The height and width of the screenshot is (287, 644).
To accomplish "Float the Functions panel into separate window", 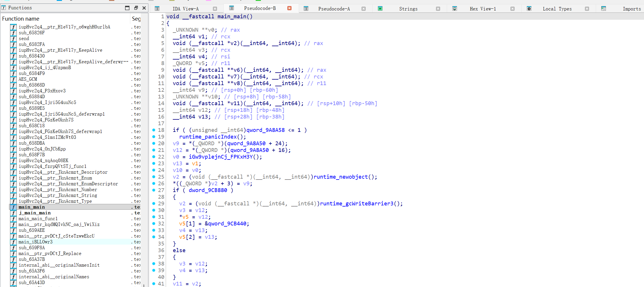I will pos(136,8).
